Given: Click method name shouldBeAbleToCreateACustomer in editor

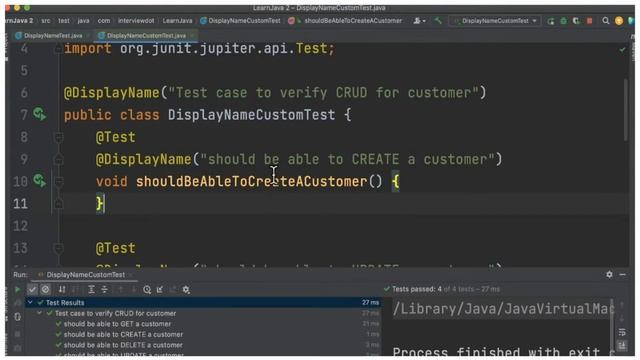Looking at the screenshot, I should click(x=251, y=181).
